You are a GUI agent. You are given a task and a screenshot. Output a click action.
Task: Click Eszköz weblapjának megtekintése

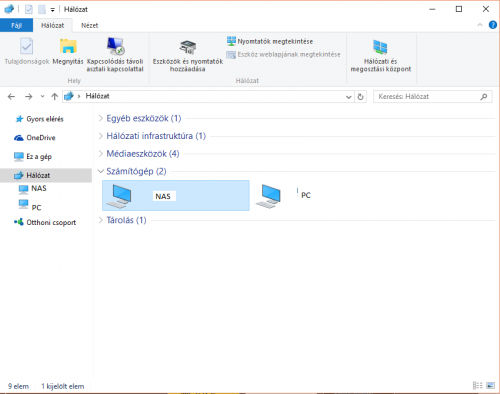tap(283, 54)
